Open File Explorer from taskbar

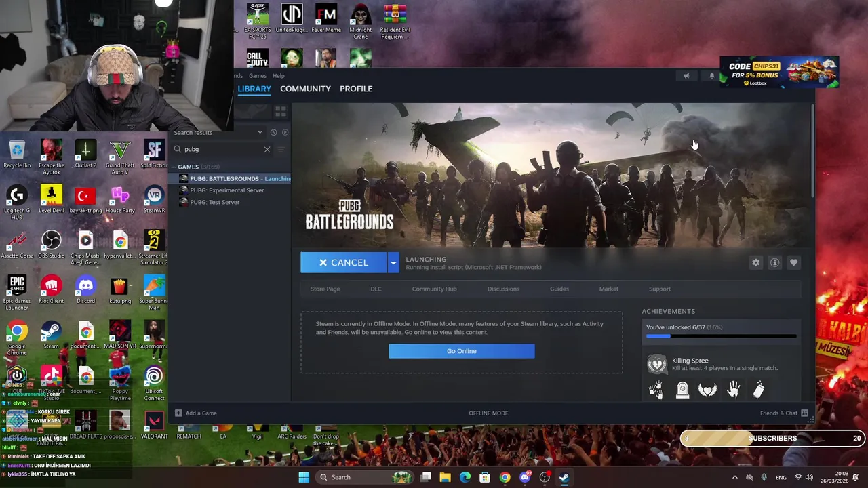tap(445, 477)
